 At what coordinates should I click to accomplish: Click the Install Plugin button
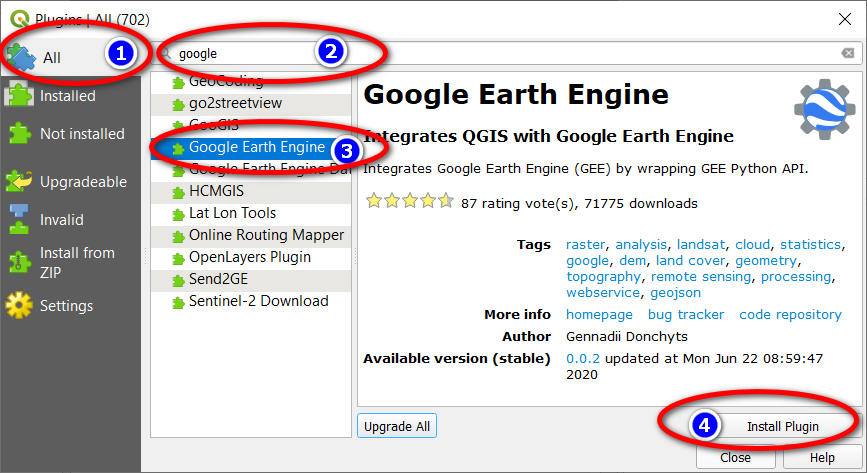tap(782, 426)
